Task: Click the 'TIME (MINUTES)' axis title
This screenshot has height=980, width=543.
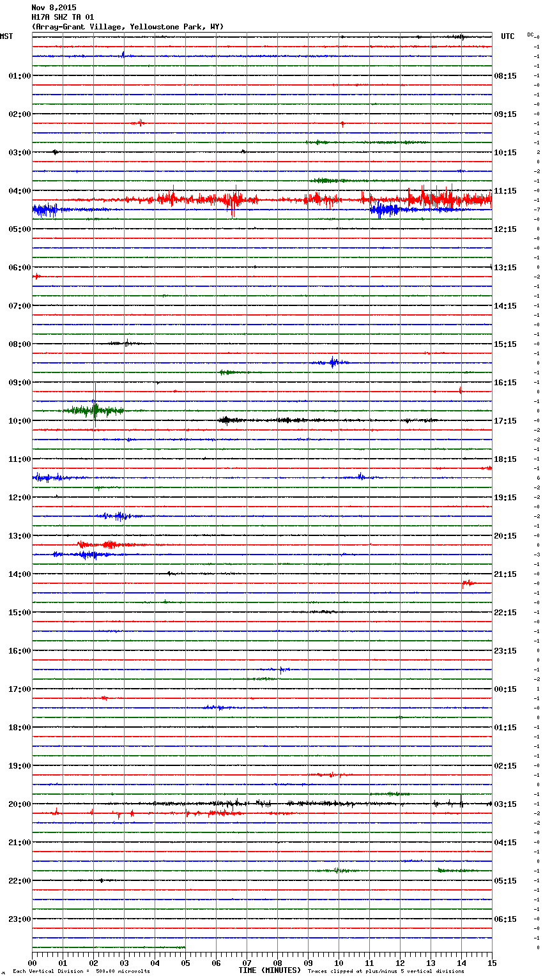Action: 270,970
